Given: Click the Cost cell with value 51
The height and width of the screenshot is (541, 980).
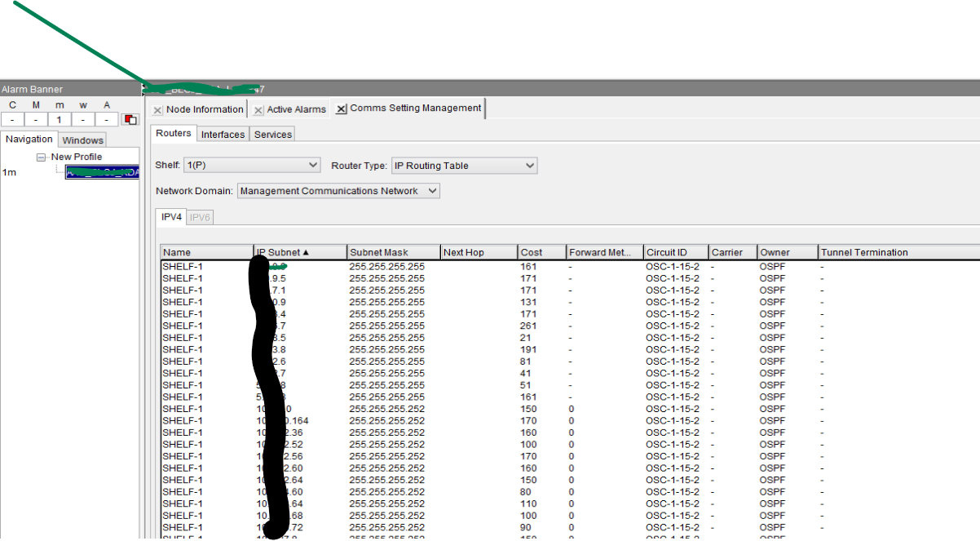Looking at the screenshot, I should (x=526, y=385).
